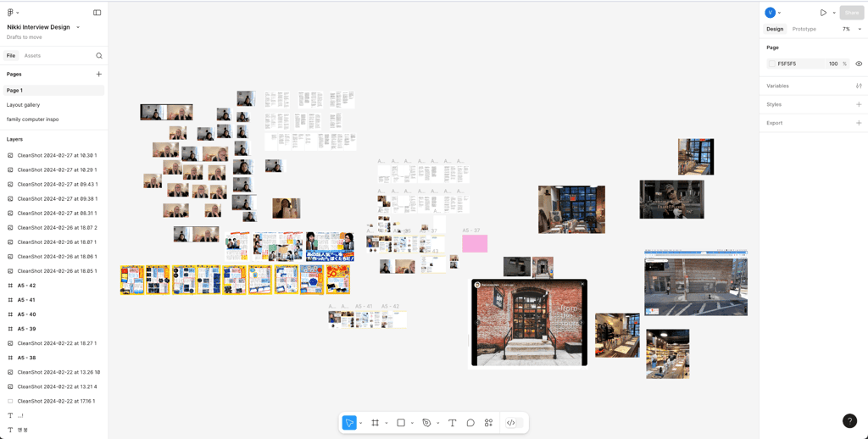Select the Frame tool
Viewport: 868px width, 439px height.
[x=375, y=423]
